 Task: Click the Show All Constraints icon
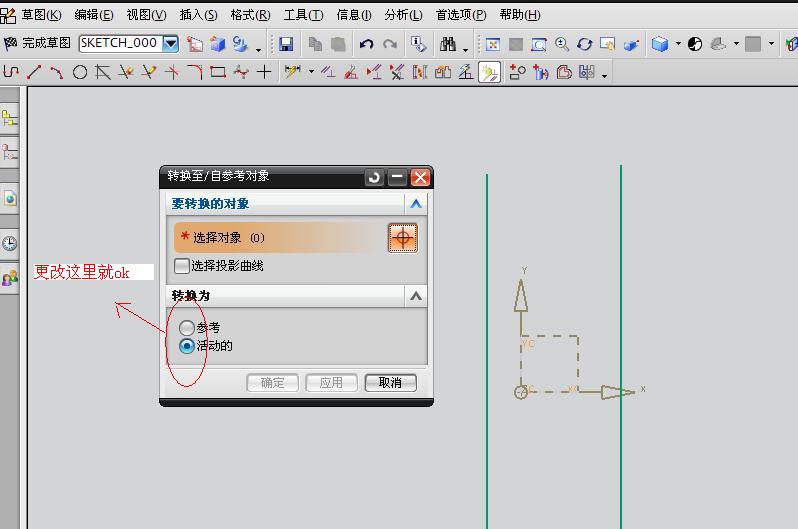click(x=374, y=72)
